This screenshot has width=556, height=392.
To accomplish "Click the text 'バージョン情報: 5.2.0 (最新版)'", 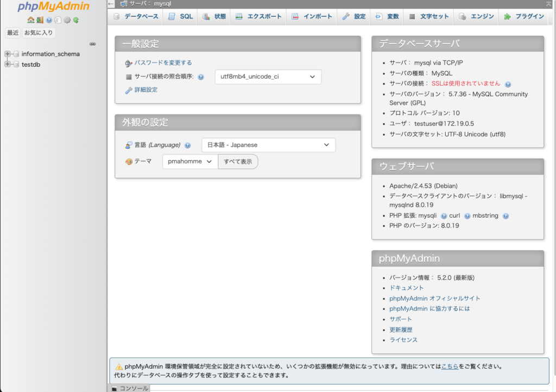I will [432, 277].
